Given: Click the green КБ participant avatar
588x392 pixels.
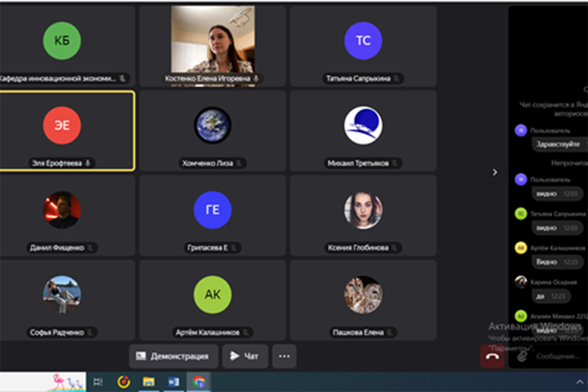Looking at the screenshot, I should (62, 41).
